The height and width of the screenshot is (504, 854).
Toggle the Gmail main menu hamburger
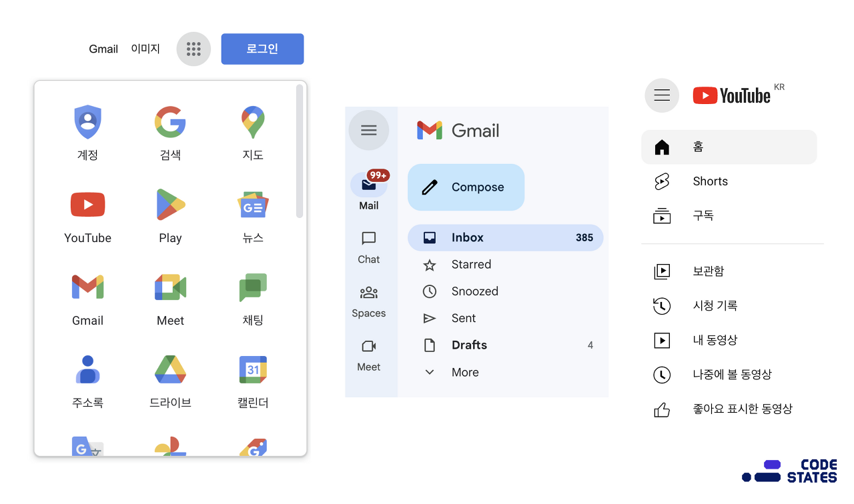[x=369, y=130]
